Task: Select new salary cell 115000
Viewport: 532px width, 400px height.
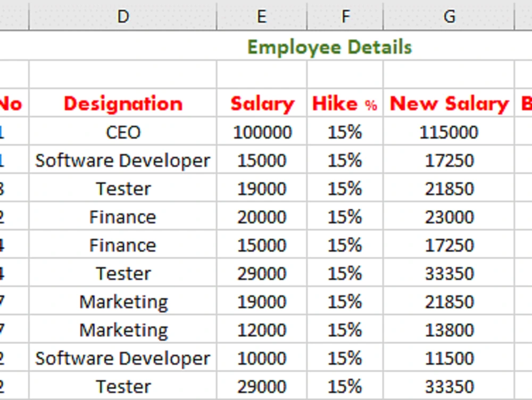Action: (449, 132)
